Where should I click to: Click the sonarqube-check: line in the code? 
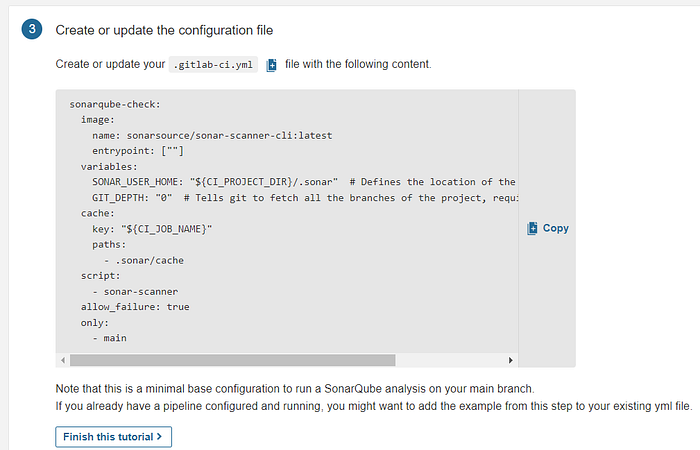point(115,104)
